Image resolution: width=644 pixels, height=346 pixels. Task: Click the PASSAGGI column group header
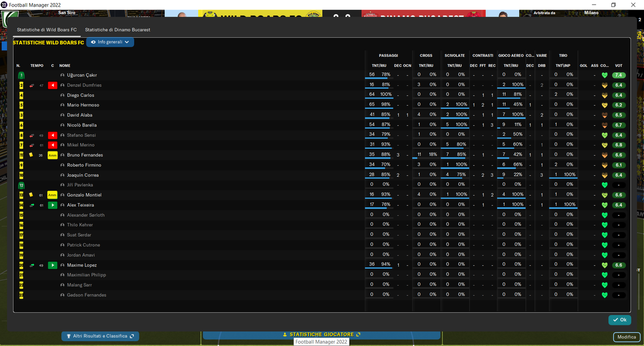click(x=388, y=55)
